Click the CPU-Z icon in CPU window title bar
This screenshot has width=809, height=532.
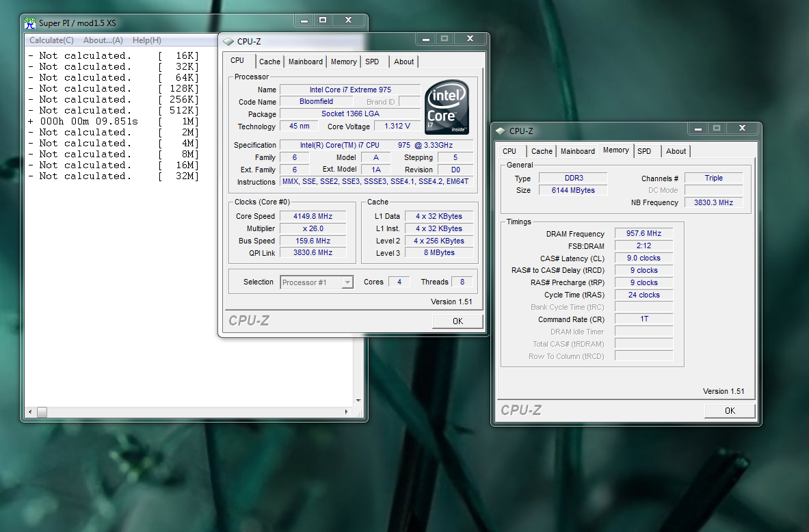click(x=228, y=42)
